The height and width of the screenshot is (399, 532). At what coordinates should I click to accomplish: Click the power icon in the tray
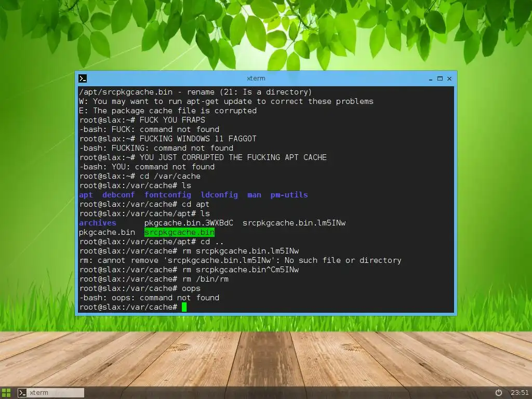click(x=498, y=393)
